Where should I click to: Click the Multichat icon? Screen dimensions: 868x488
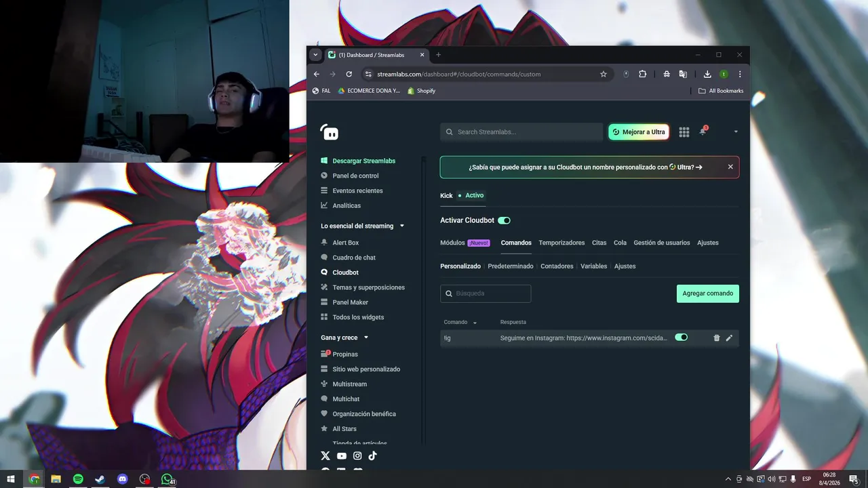click(x=325, y=399)
